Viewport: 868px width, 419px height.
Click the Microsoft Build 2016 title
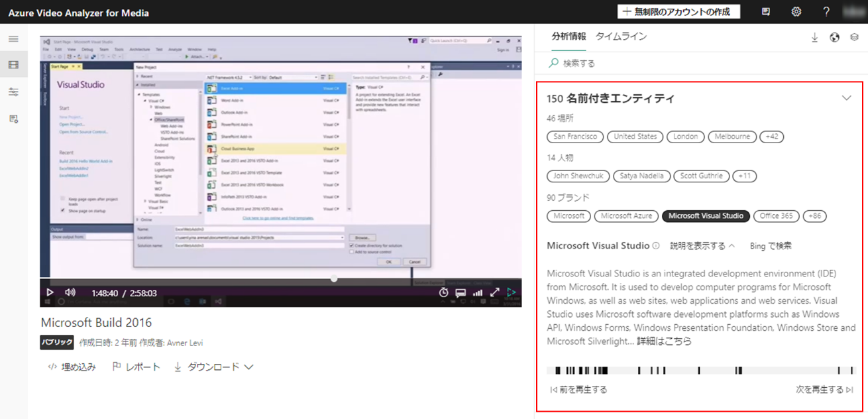[96, 323]
